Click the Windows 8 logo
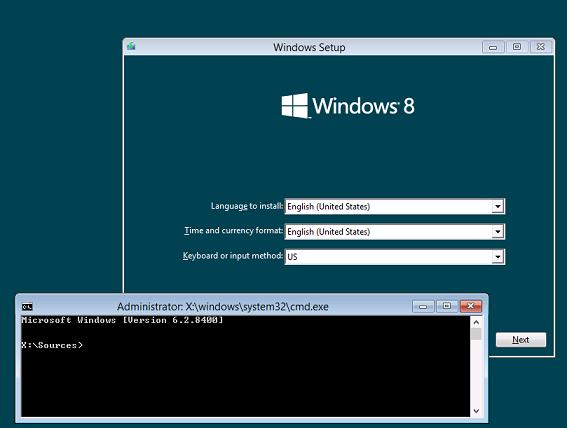 [x=348, y=106]
